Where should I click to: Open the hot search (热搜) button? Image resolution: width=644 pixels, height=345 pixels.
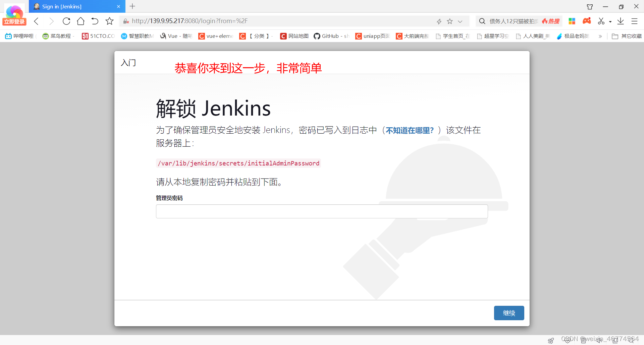click(551, 21)
